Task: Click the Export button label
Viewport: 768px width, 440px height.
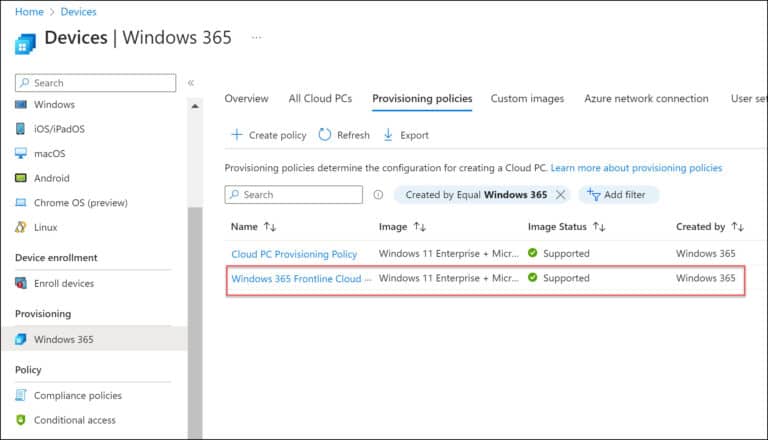Action: point(414,135)
